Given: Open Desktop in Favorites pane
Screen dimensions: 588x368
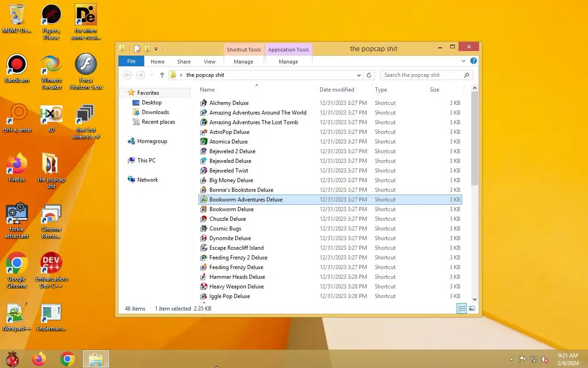Looking at the screenshot, I should point(152,103).
